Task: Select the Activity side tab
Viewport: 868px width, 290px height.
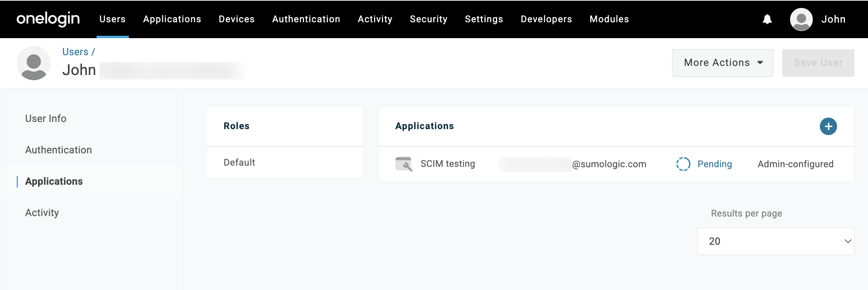Action: click(x=42, y=213)
